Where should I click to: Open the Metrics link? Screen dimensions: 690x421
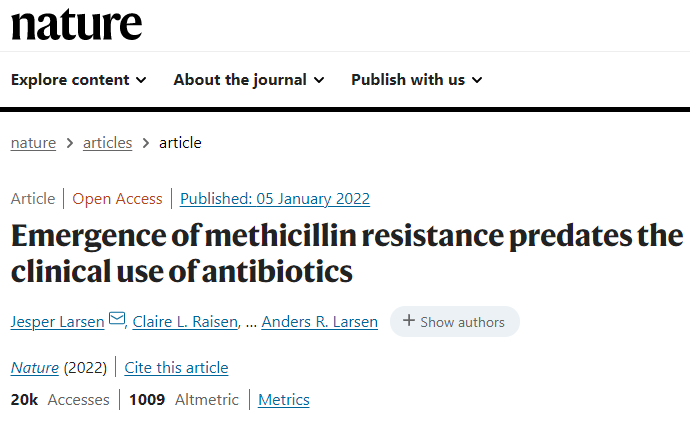coord(284,400)
